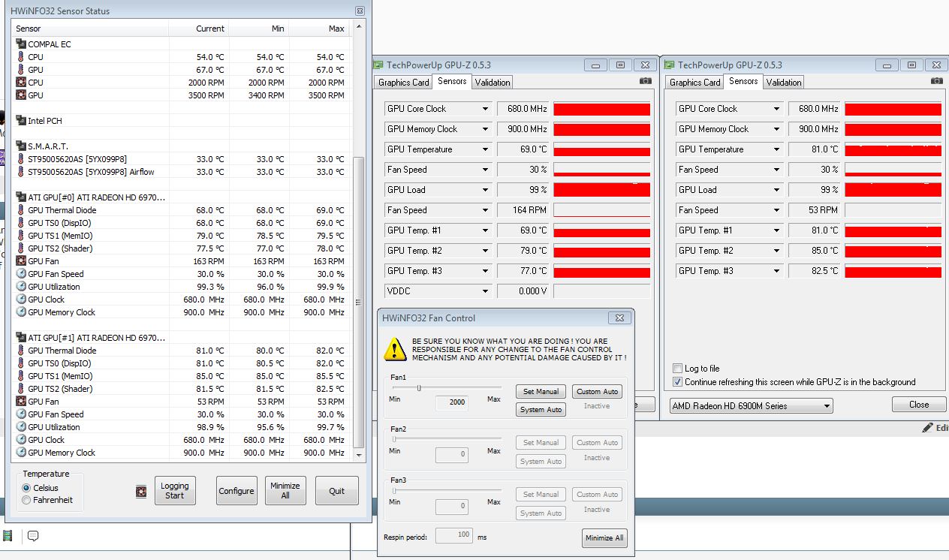Click the thermometer icon beside CPU 54.0 °C

(21, 57)
